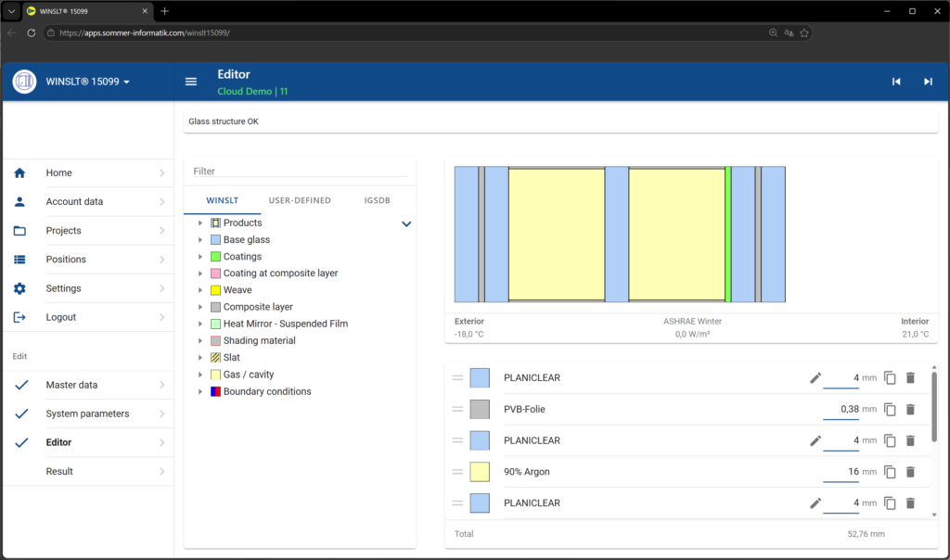Click the Settings gear icon

[x=19, y=288]
